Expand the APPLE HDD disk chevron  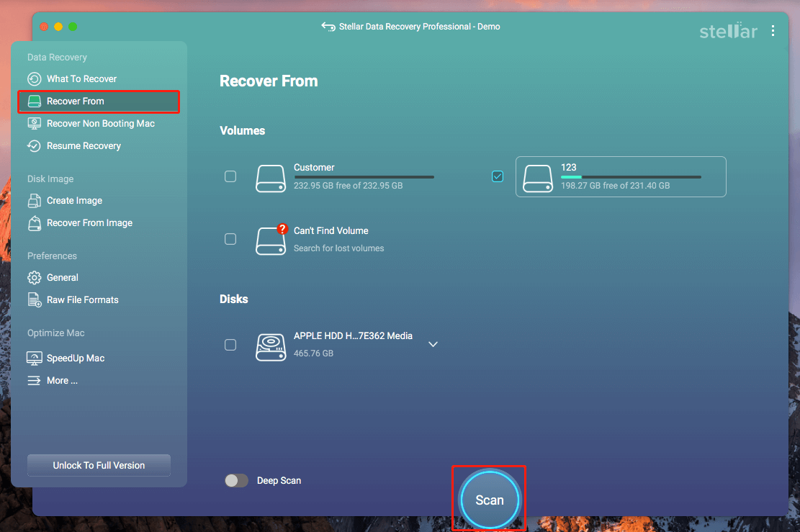[433, 344]
